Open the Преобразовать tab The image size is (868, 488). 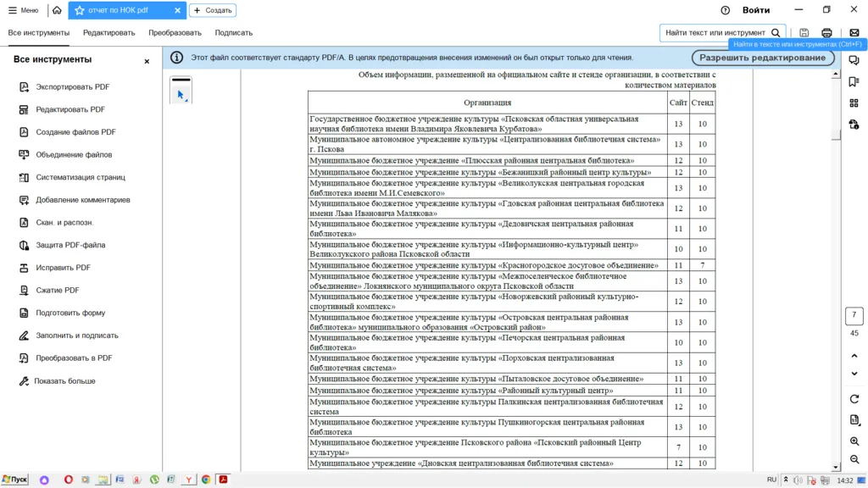point(175,33)
